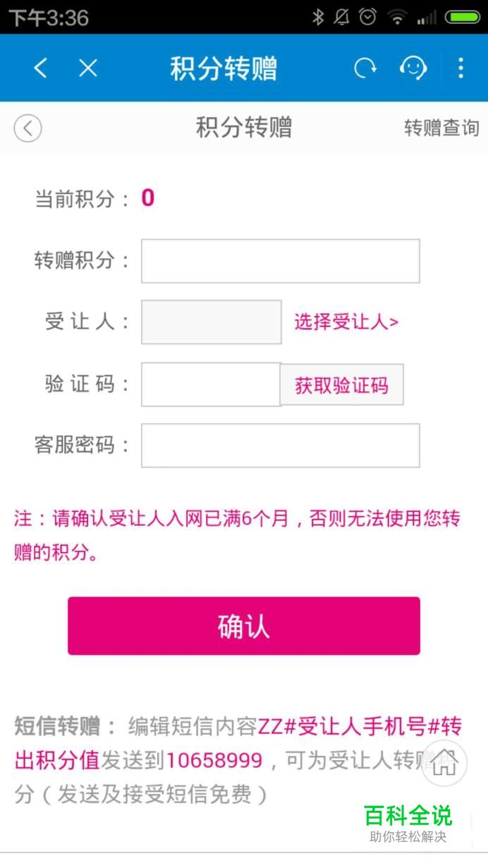Viewport: 488px width, 868px height.
Task: Tap the 获取验证码 button
Action: pos(342,385)
